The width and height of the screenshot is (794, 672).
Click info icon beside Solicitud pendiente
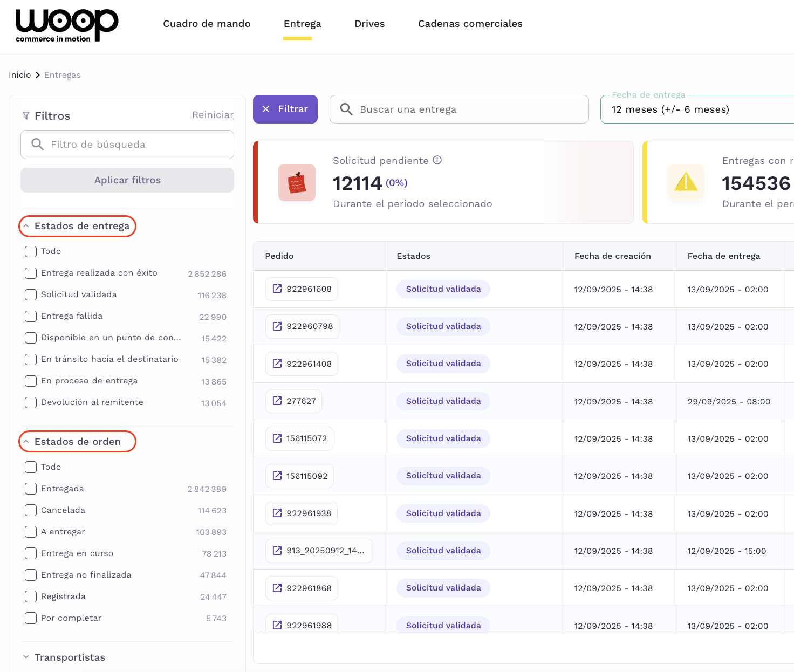437,160
